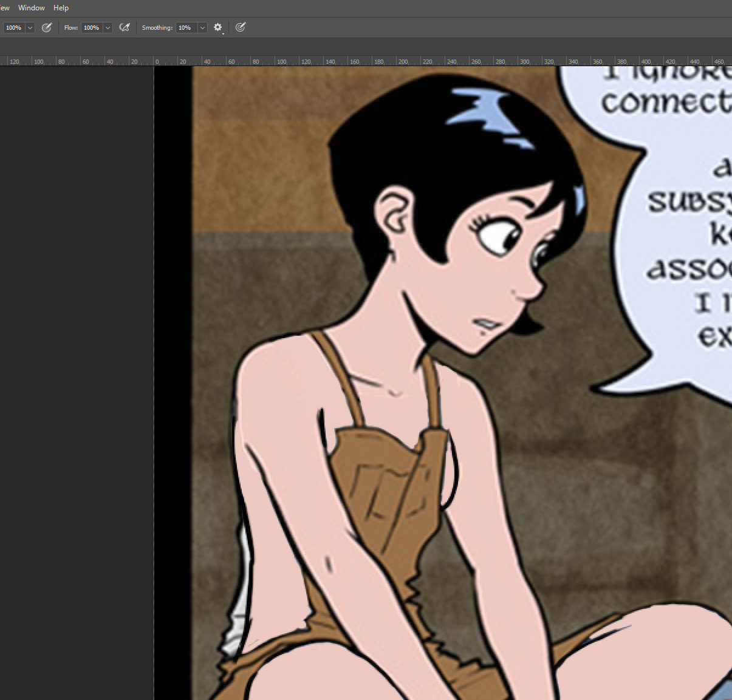
Task: Click the horizontal ruler above canvas
Action: (366, 61)
